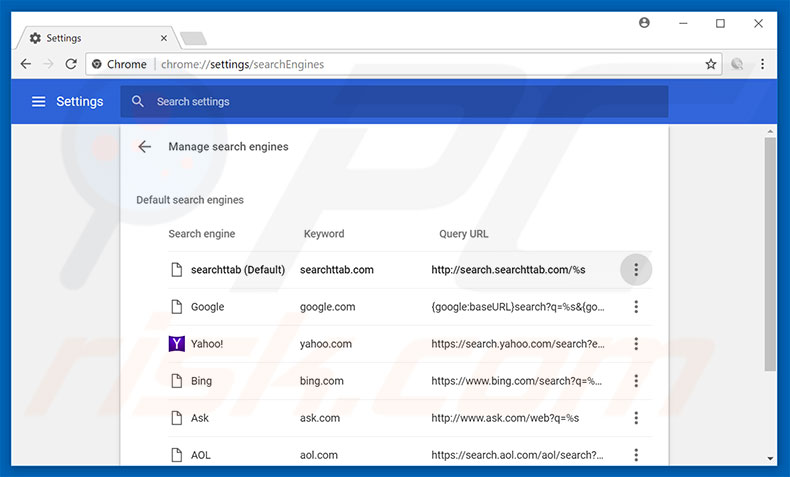Open more actions for searchttab (Default)

pyautogui.click(x=636, y=269)
